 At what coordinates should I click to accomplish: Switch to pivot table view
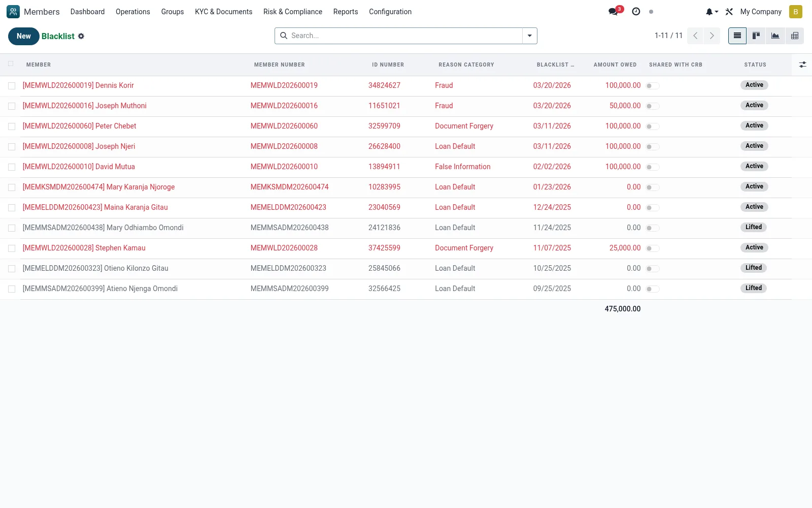coord(794,36)
